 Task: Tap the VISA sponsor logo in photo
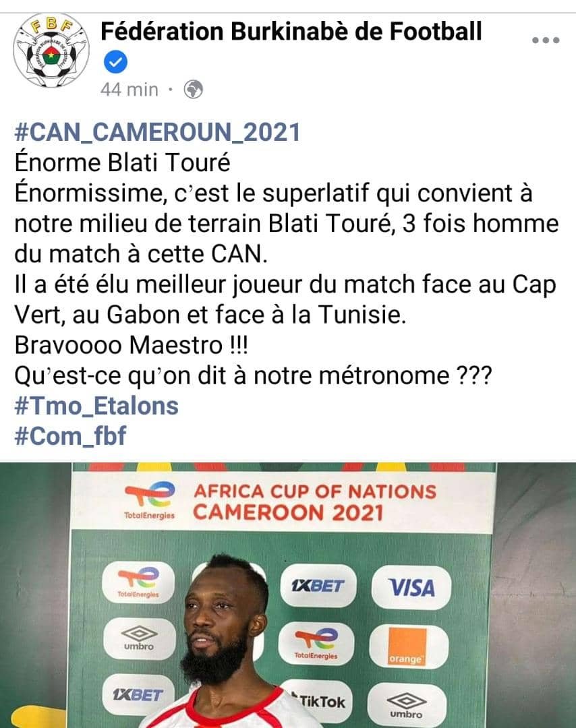411,587
